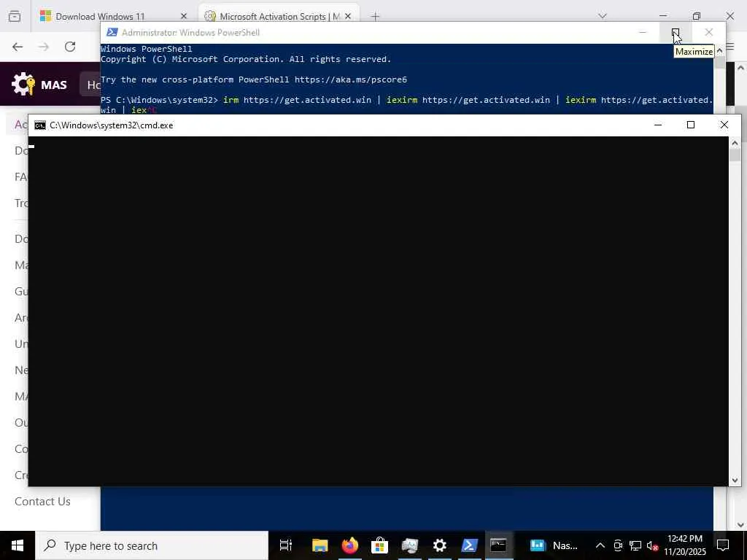This screenshot has width=747, height=560.
Task: Close the cmd.exe window
Action: (724, 125)
